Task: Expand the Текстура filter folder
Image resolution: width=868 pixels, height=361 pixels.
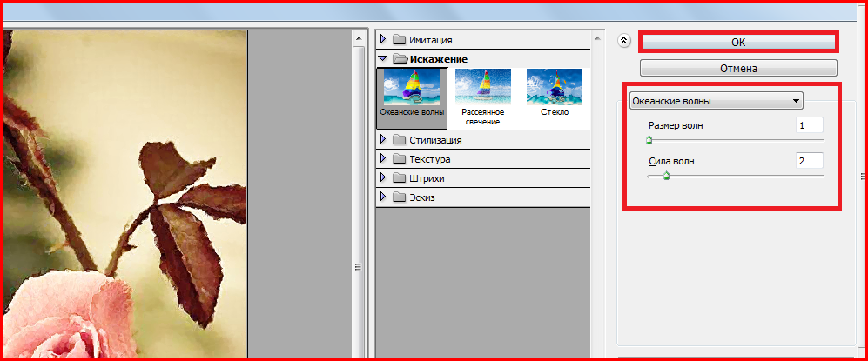Action: pos(382,158)
